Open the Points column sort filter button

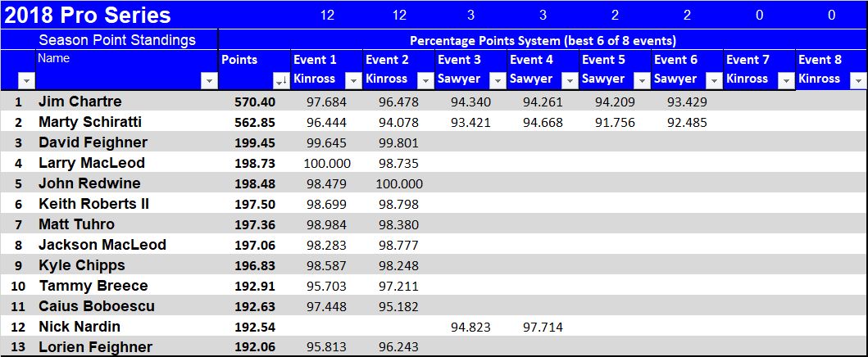coord(281,80)
